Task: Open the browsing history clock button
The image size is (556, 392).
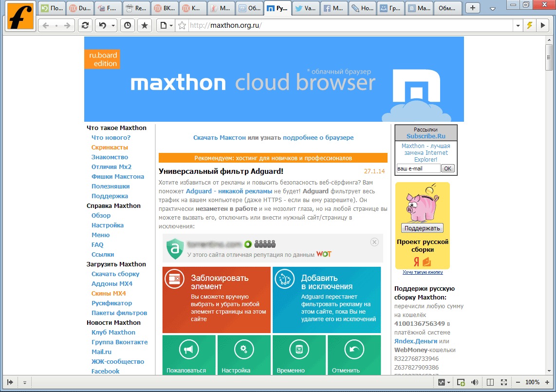Action: [128, 25]
